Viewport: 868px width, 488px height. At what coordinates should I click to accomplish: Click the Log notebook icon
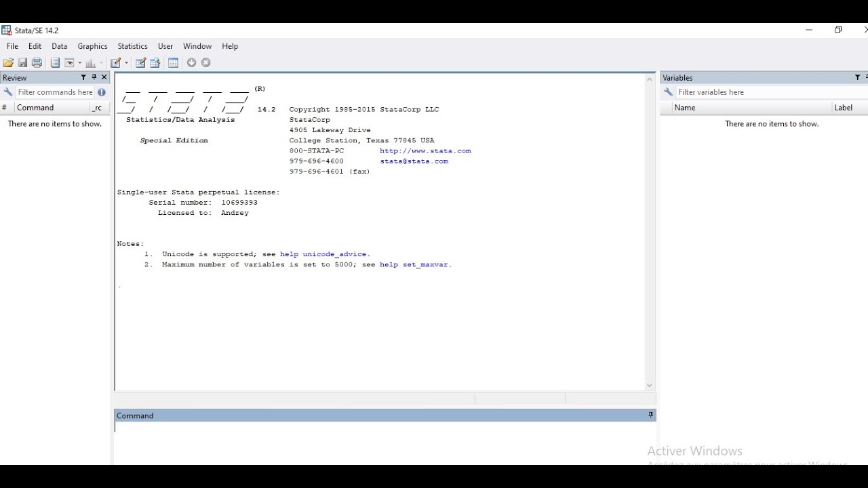coord(55,63)
